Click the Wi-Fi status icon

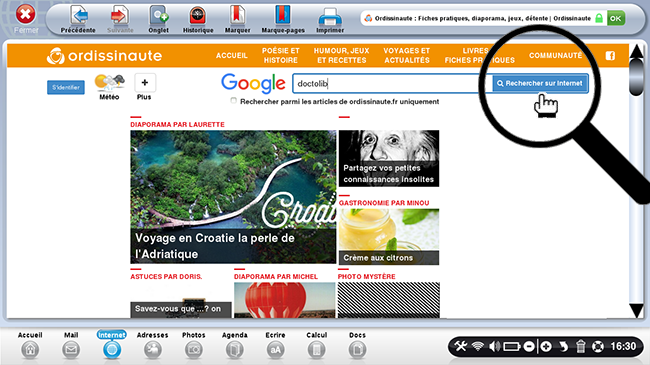click(478, 346)
